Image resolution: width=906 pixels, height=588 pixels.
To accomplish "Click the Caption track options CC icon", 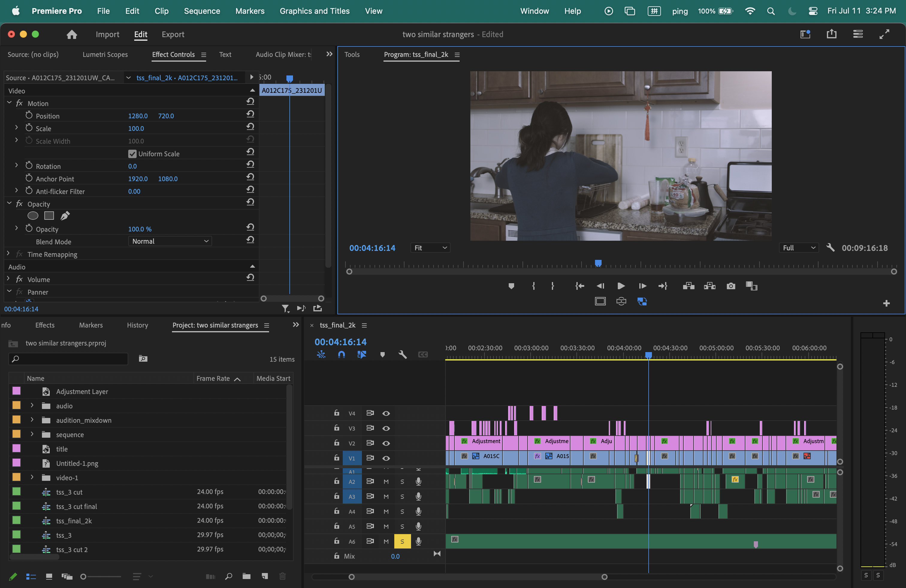I will click(423, 354).
